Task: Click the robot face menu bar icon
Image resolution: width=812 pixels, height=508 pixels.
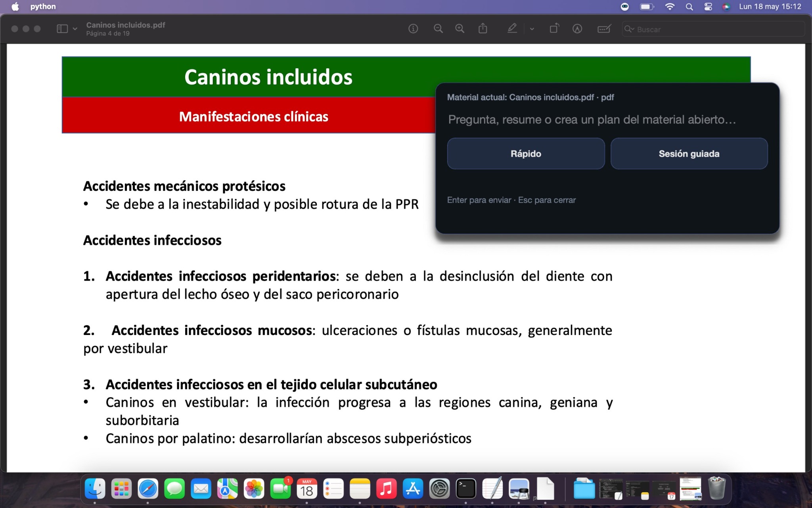Action: 625,6
